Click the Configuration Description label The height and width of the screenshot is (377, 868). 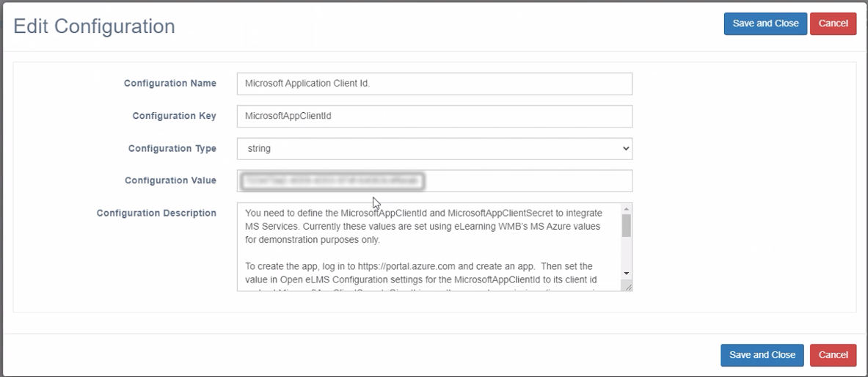(157, 213)
